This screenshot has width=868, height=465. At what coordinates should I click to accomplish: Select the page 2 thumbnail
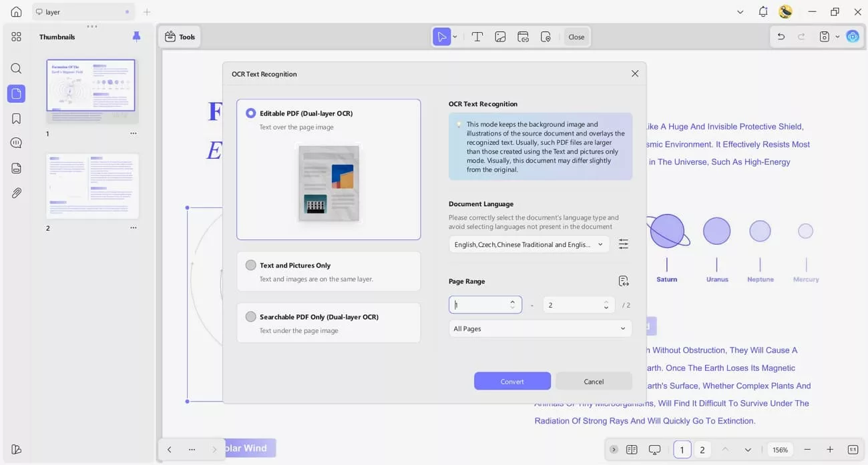(x=92, y=186)
